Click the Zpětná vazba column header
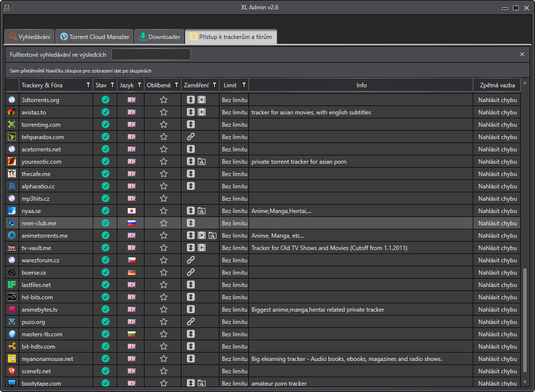535x392 pixels. pos(497,85)
